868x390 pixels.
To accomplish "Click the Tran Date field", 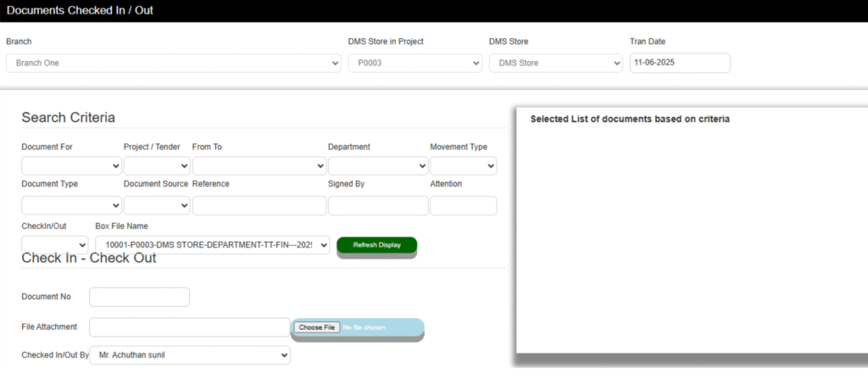I will [679, 64].
